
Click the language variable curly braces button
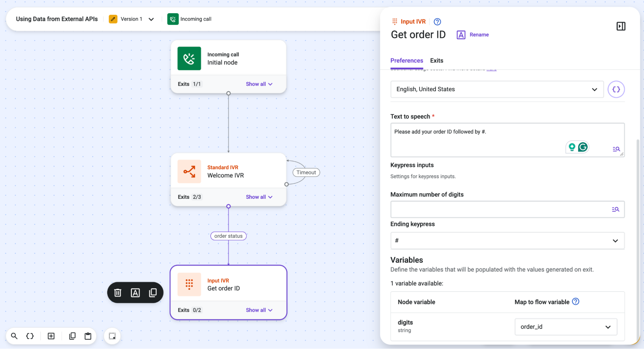point(616,89)
